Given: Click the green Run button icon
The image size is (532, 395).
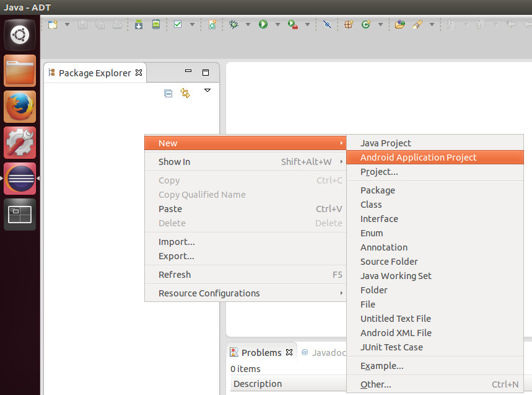Looking at the screenshot, I should pyautogui.click(x=263, y=24).
